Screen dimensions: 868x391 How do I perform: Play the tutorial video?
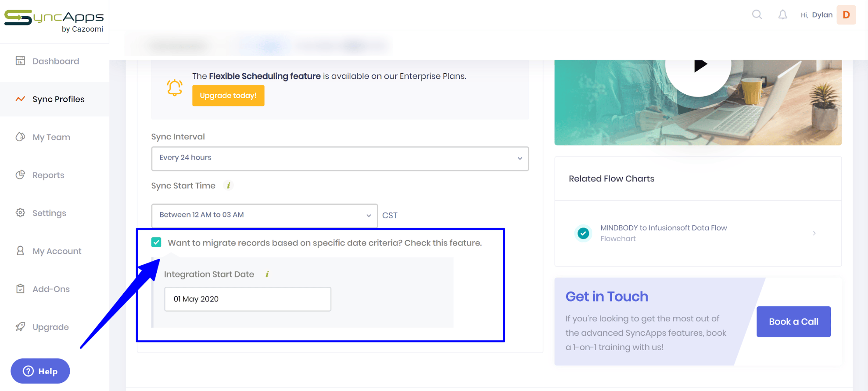click(x=699, y=66)
